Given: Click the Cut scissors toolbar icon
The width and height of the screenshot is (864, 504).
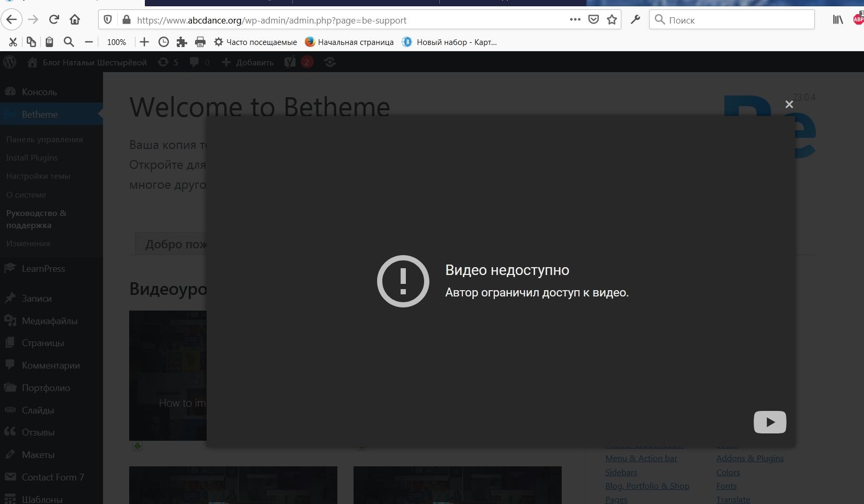Looking at the screenshot, I should point(13,42).
